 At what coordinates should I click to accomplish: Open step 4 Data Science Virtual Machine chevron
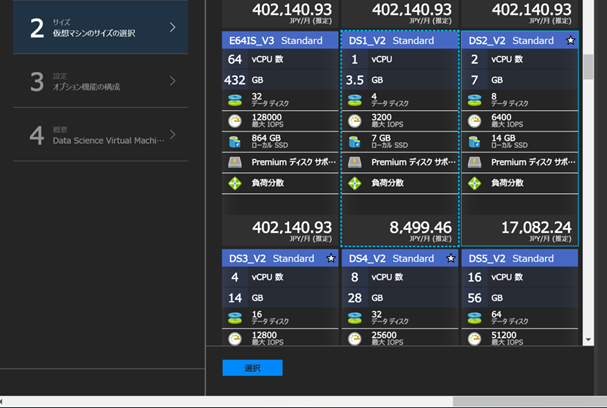(x=173, y=135)
